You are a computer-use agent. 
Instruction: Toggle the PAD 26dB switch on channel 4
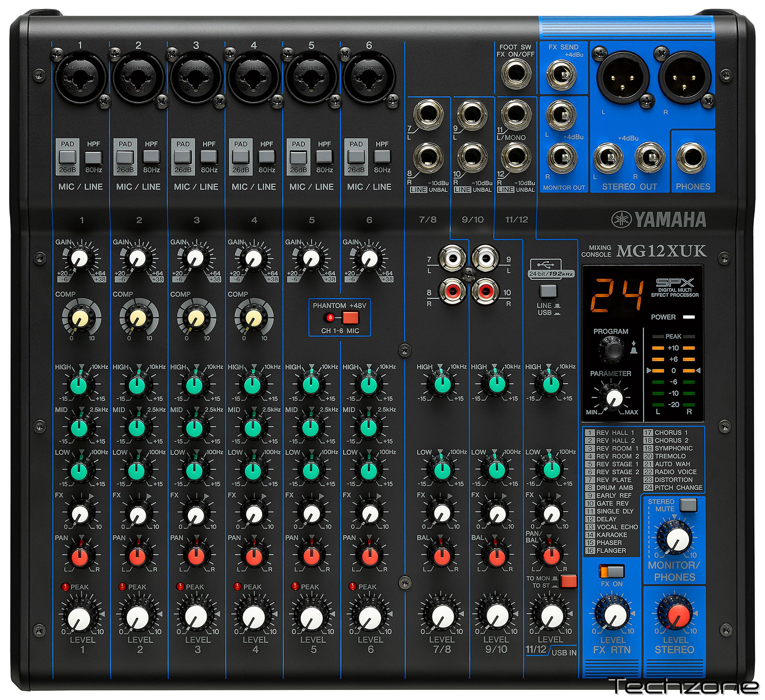(x=240, y=157)
